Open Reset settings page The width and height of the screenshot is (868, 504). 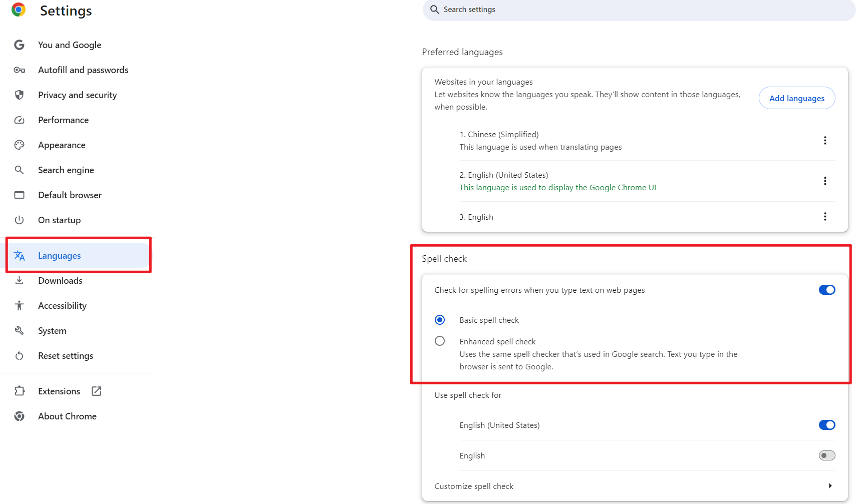(66, 356)
